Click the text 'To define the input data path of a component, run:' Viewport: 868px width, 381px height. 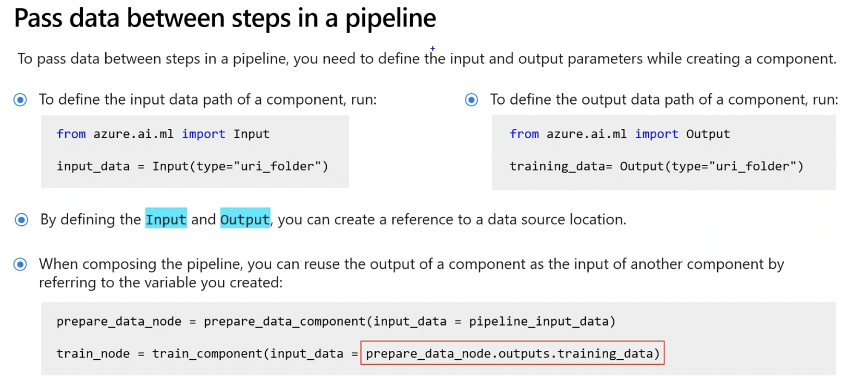207,100
